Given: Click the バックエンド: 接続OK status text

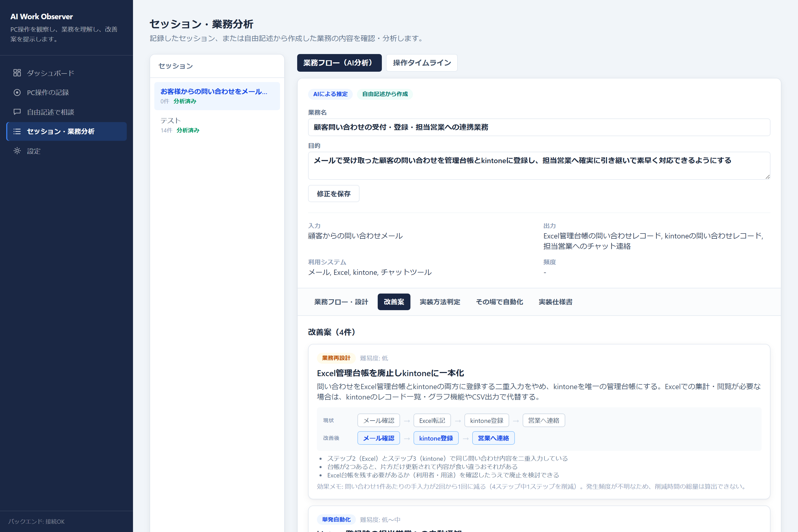Looking at the screenshot, I should tap(36, 522).
